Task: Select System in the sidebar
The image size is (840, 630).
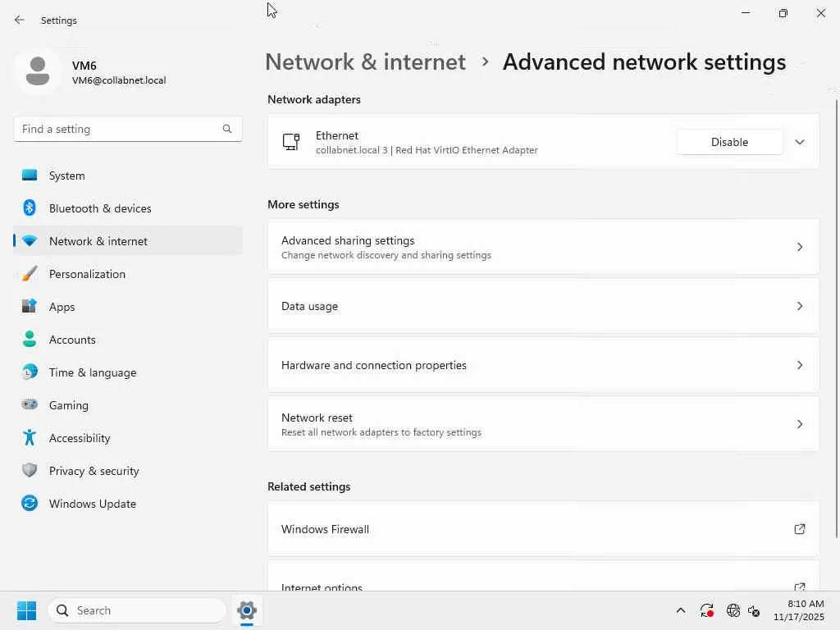Action: pyautogui.click(x=67, y=176)
